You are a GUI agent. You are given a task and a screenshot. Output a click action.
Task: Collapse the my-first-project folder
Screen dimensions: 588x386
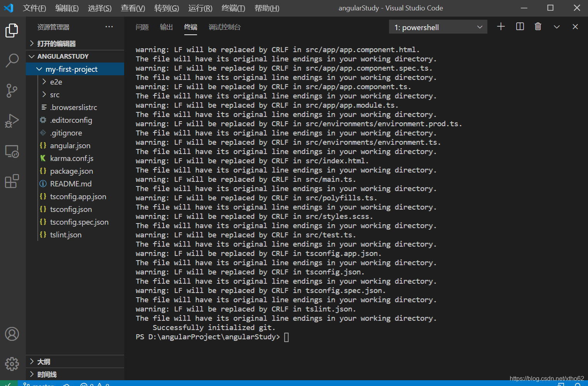(75, 69)
